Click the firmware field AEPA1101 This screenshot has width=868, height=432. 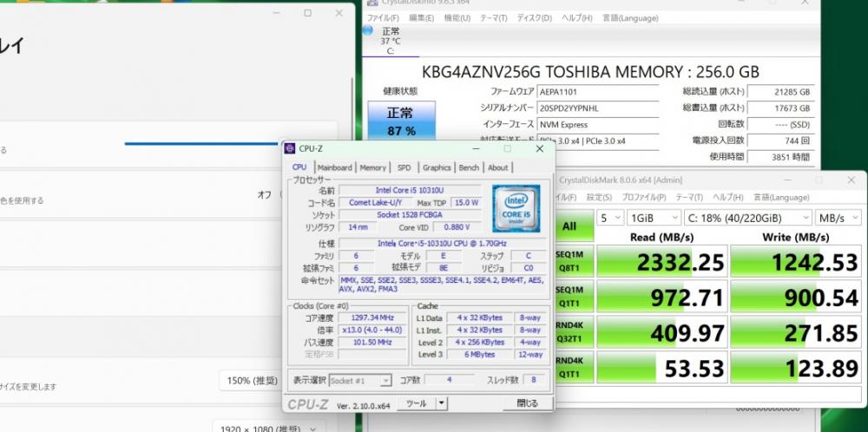pos(598,92)
